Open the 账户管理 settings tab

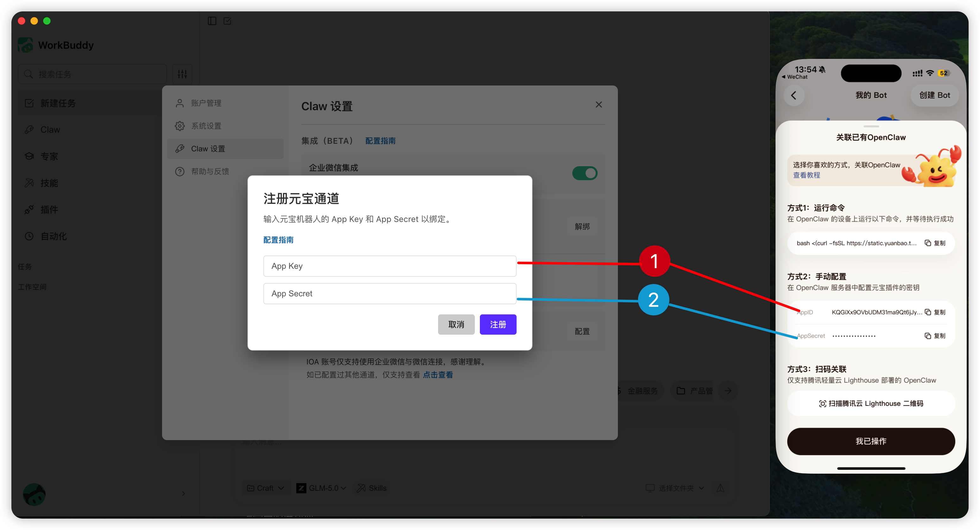pos(206,103)
